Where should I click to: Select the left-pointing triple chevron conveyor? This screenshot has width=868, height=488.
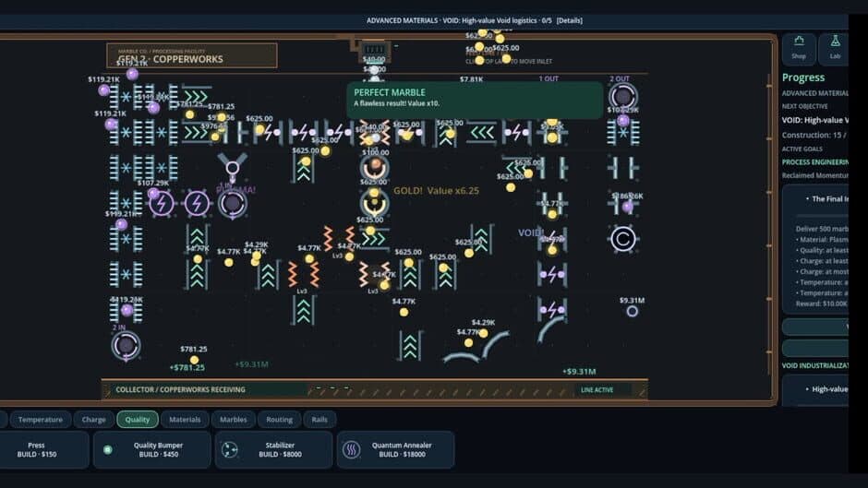pyautogui.click(x=481, y=133)
